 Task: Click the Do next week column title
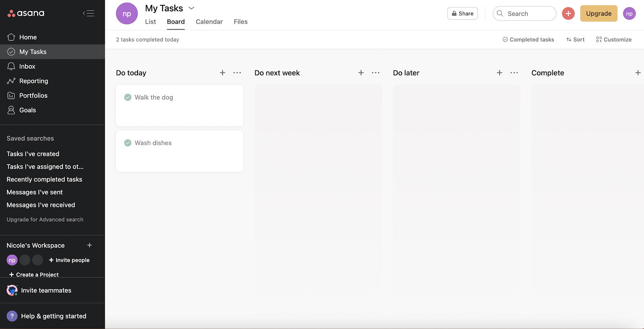pos(277,73)
